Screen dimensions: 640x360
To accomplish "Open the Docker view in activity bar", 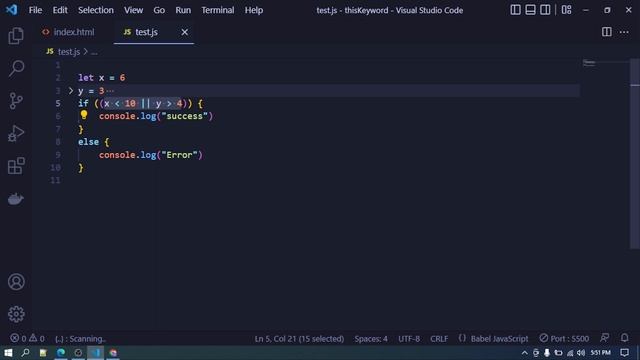I will (16, 199).
